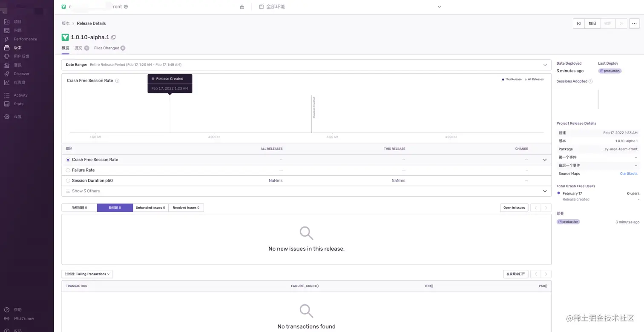The image size is (644, 332).
Task: Click the Vue logo beside the release title
Action: coord(65,37)
